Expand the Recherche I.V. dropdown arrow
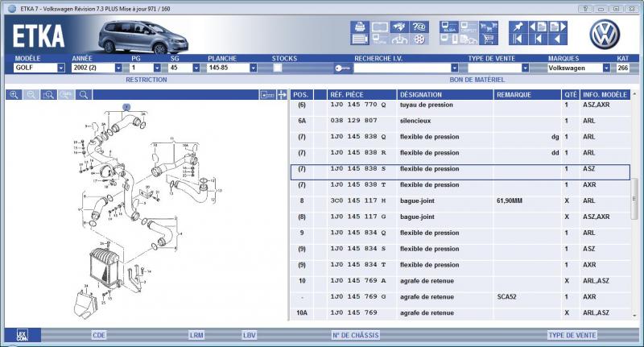 click(454, 68)
